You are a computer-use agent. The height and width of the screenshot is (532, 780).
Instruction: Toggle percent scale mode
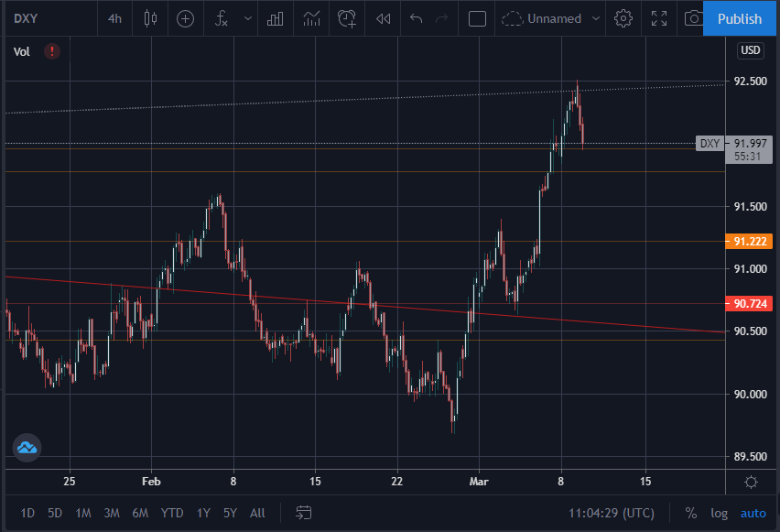pos(691,513)
